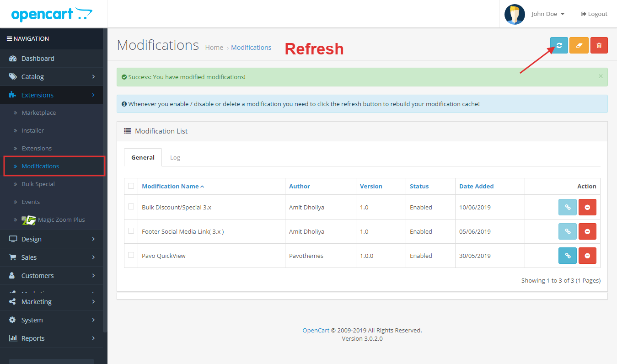The width and height of the screenshot is (617, 364).
Task: Click link icon for Bulk Discount/Special 3.x
Action: (x=568, y=207)
